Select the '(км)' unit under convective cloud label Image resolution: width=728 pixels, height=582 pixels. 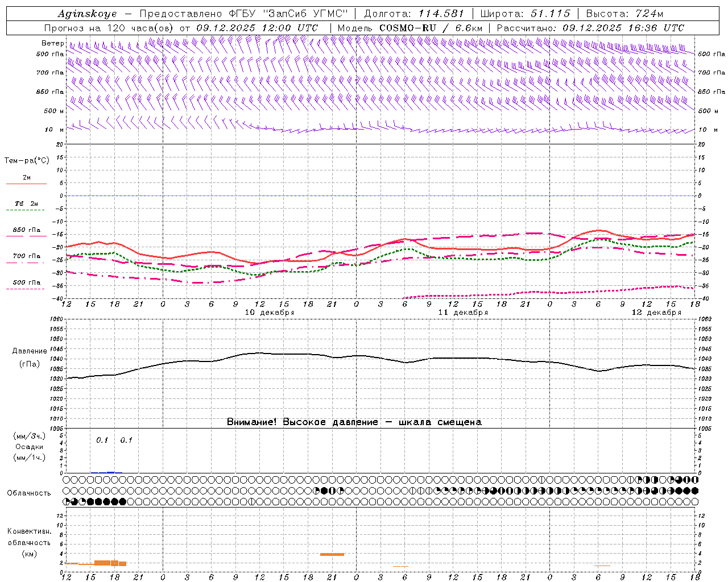point(30,554)
